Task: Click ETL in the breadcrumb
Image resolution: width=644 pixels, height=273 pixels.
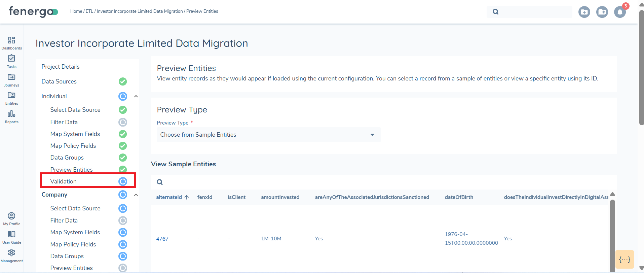Action: click(89, 11)
